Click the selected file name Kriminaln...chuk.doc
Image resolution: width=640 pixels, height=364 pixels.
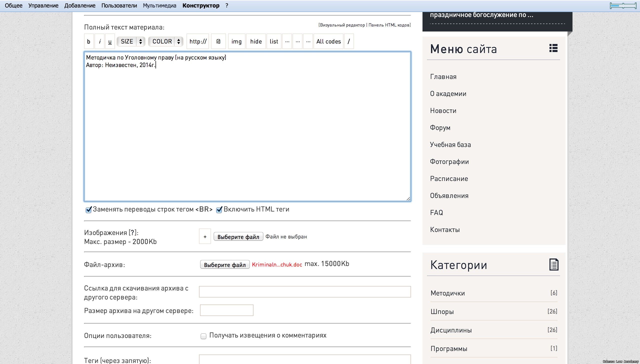click(x=277, y=265)
